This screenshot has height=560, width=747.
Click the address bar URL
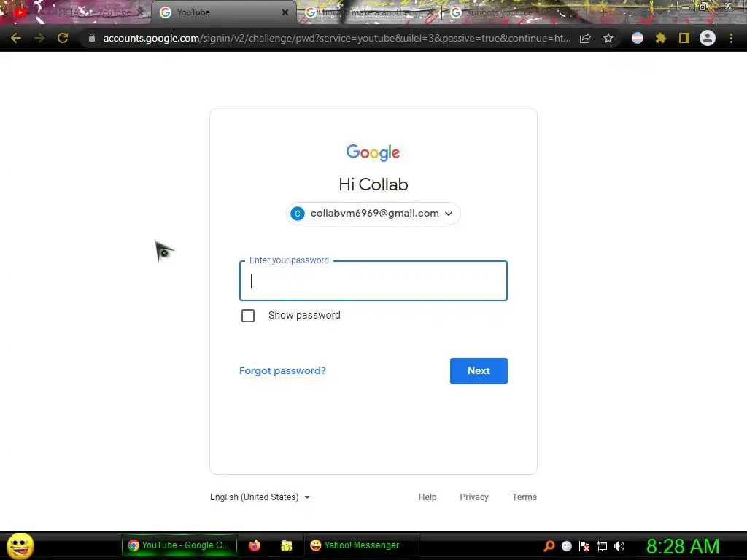pyautogui.click(x=336, y=38)
